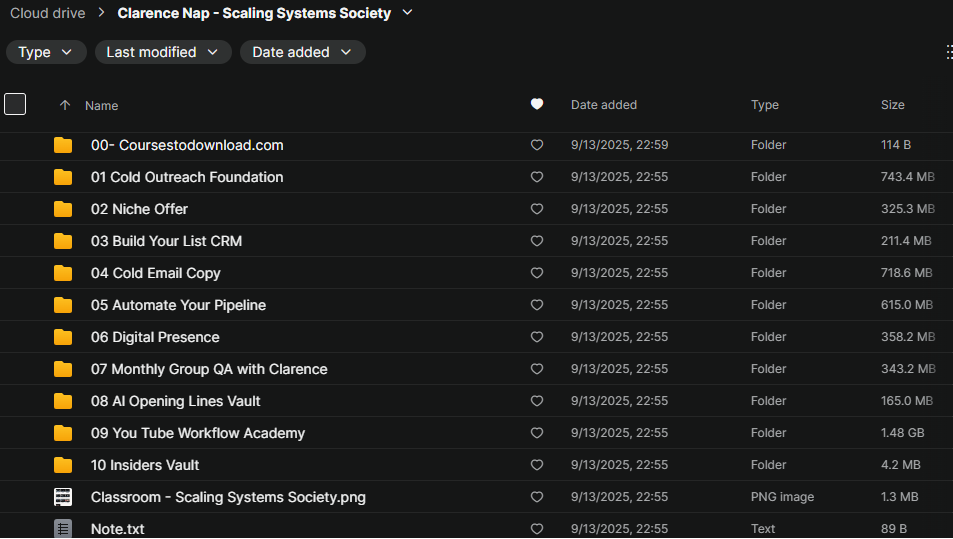Favorite the 00- Coursestodownload.com folder

[x=537, y=145]
